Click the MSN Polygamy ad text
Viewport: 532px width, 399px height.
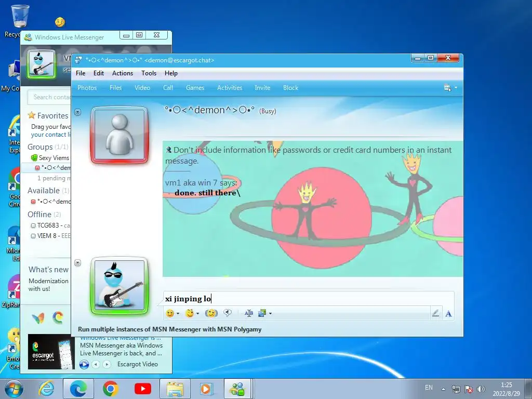170,329
